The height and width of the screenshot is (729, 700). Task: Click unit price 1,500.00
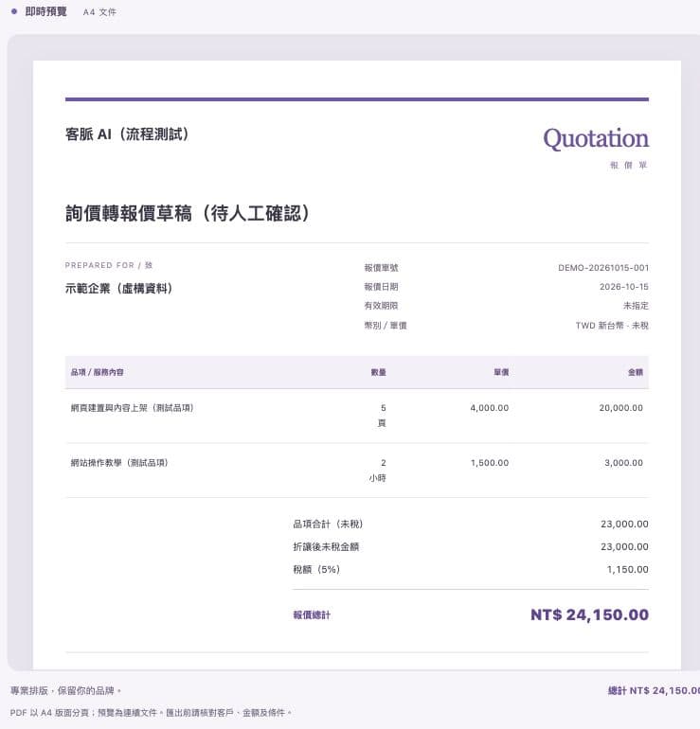(490, 463)
